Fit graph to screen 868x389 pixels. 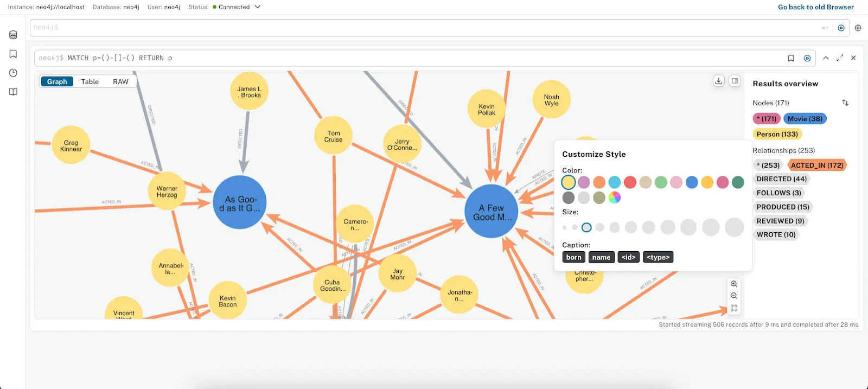tap(734, 308)
